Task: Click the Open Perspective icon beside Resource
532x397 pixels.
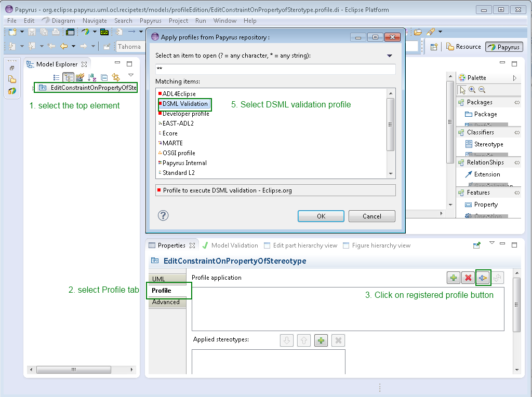Action: [434, 47]
